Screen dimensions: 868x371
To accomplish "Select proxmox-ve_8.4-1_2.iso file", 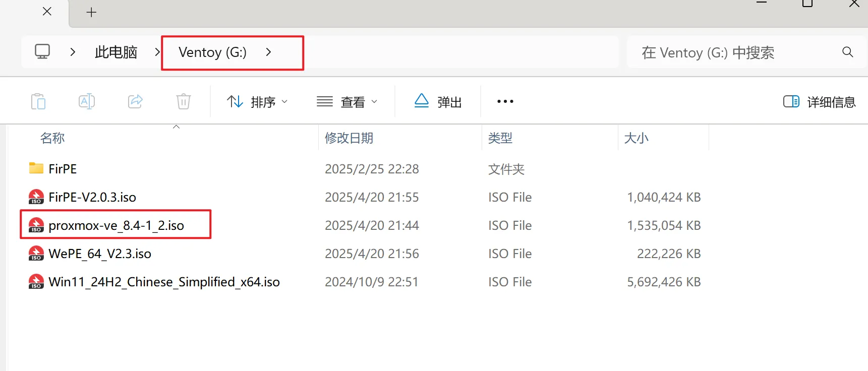I will click(x=116, y=225).
